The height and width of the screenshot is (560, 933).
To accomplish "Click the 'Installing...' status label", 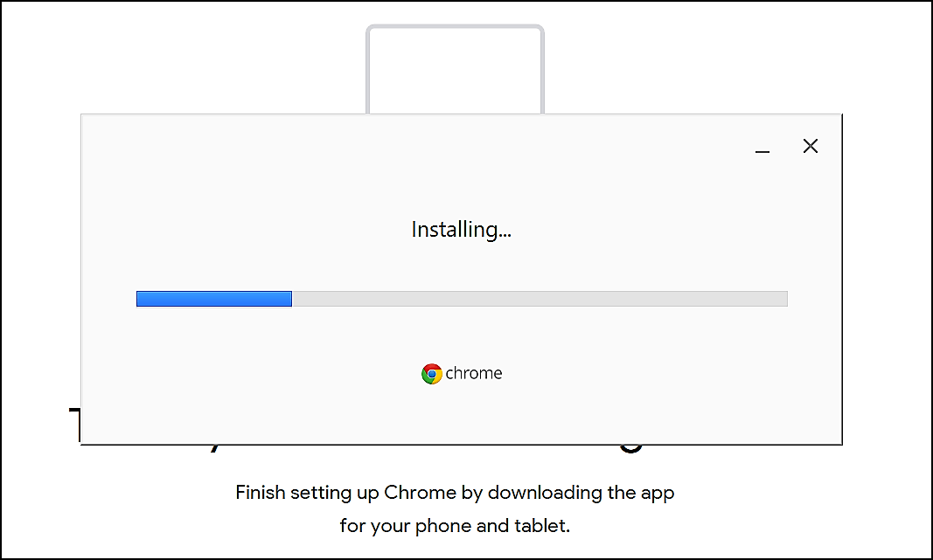I will tap(461, 230).
